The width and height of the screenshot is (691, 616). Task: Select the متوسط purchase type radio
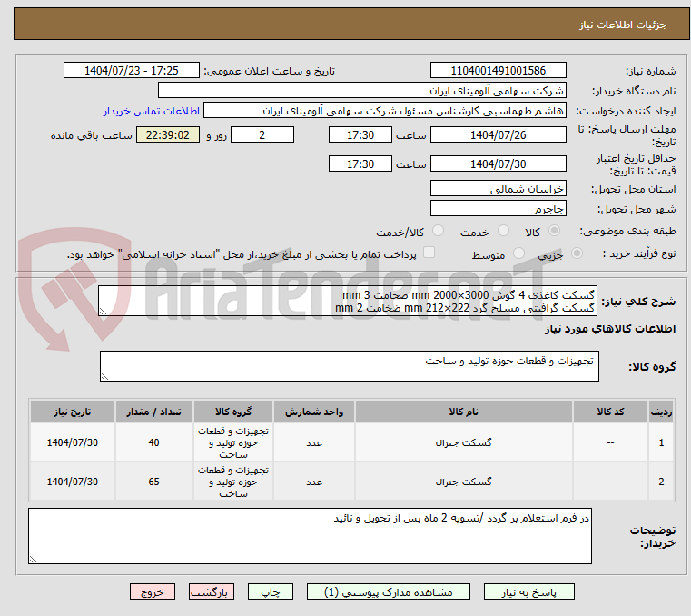519,253
